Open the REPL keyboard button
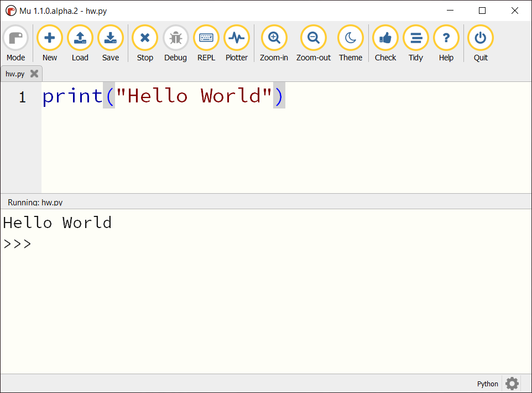Viewport: 532px width, 393px height. click(206, 43)
